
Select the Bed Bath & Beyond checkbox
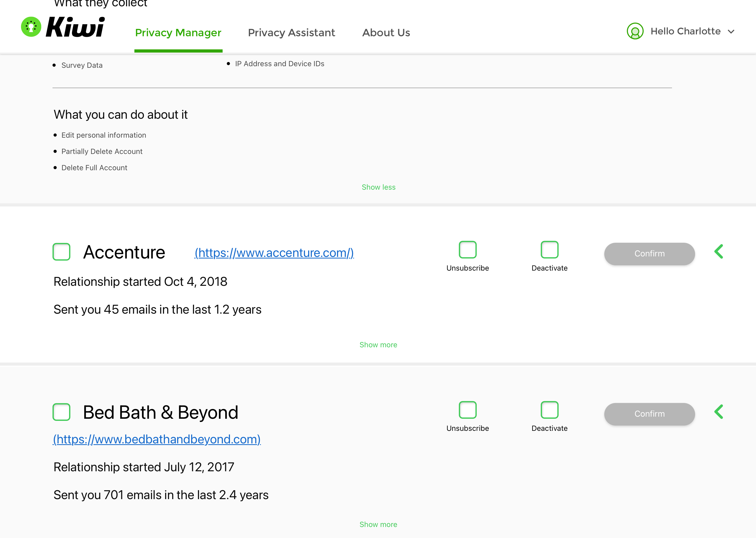pyautogui.click(x=62, y=412)
